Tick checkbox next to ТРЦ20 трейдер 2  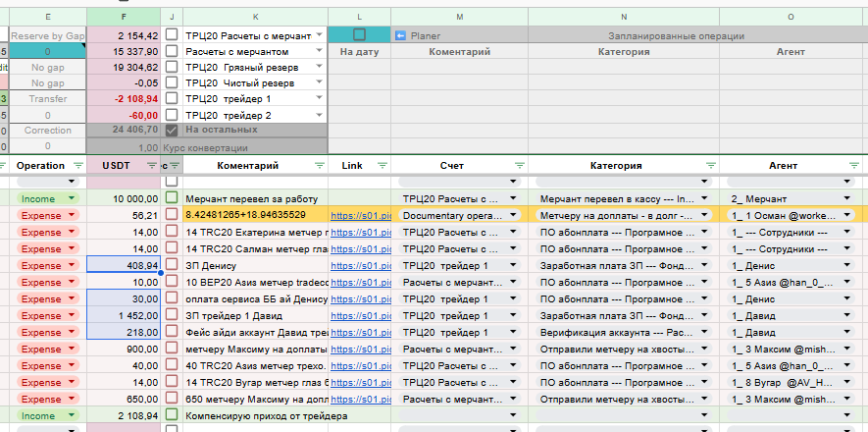click(172, 115)
